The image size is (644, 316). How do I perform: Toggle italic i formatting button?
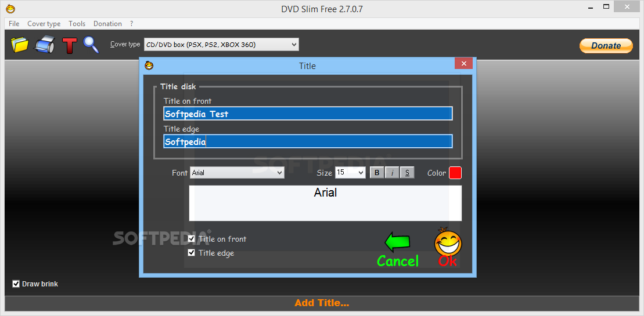(392, 173)
